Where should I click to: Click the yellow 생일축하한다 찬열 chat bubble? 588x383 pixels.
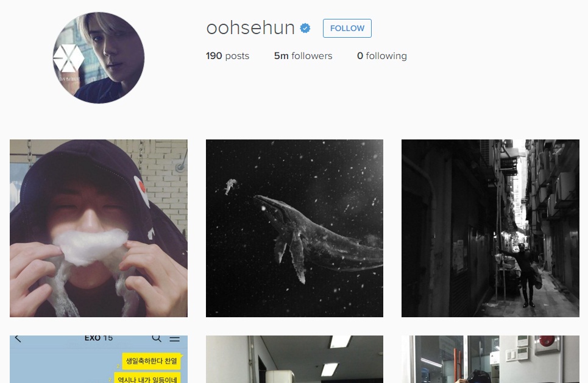152,361
